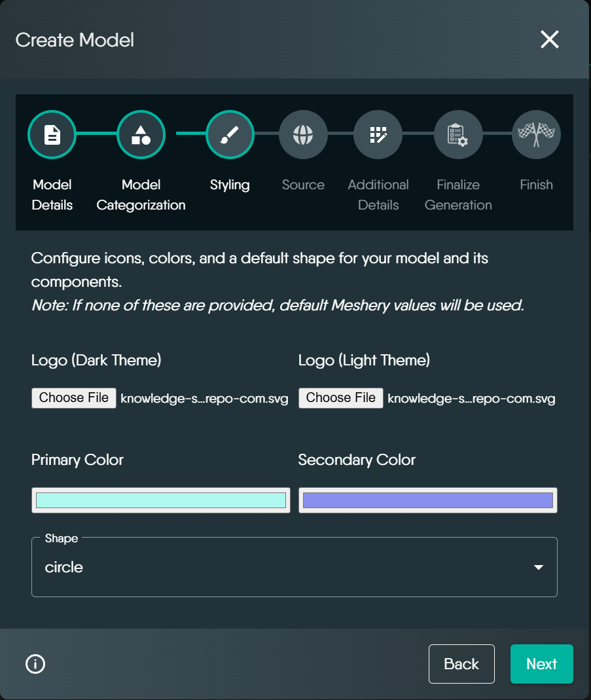Screen dimensions: 591x700
Task: Select the Model Categorization shapes icon
Action: (x=141, y=135)
